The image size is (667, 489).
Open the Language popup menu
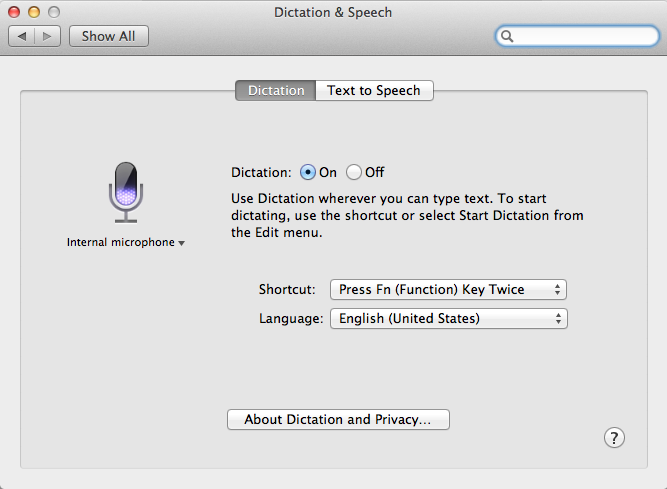449,318
